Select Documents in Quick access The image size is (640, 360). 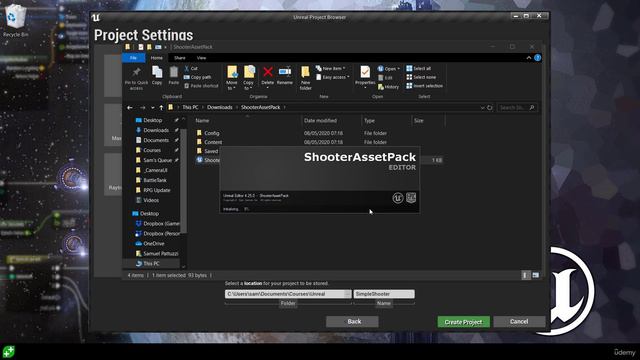point(157,140)
